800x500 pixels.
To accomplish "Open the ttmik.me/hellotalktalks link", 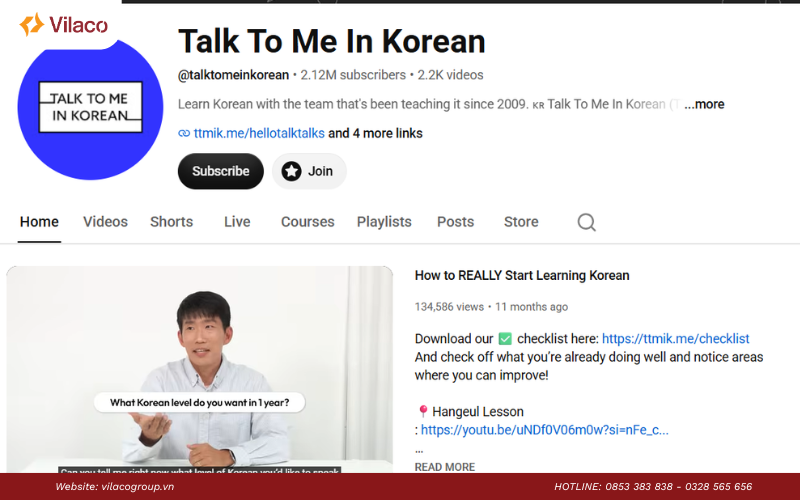I will (259, 134).
